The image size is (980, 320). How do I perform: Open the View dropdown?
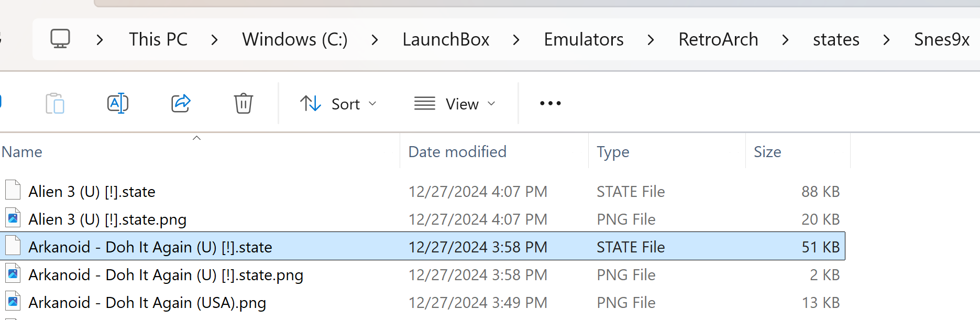click(x=455, y=104)
